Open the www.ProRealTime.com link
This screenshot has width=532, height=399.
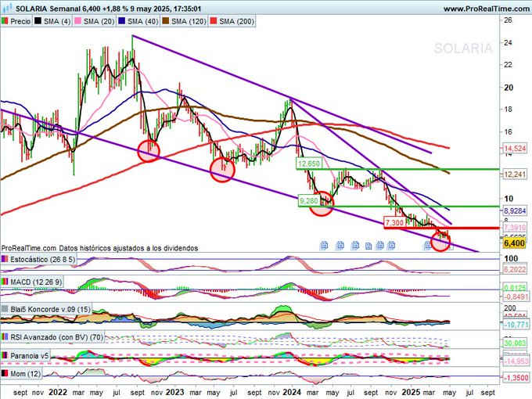pyautogui.click(x=486, y=9)
